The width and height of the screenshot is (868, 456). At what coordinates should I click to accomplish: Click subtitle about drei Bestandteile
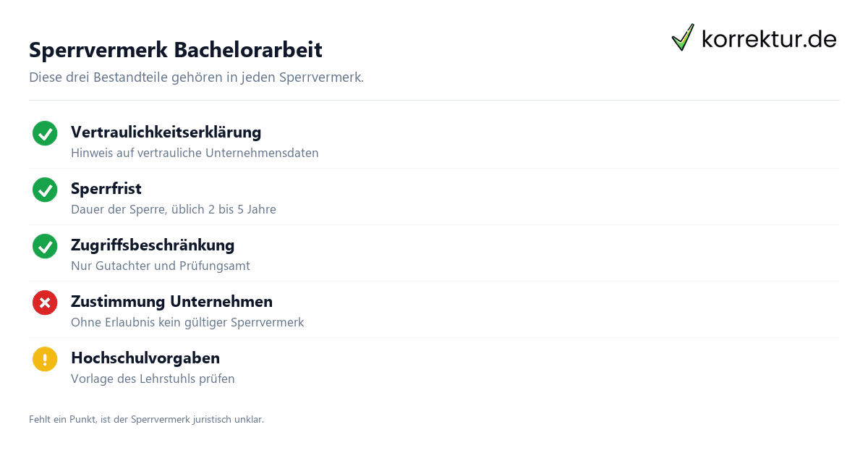click(x=196, y=77)
